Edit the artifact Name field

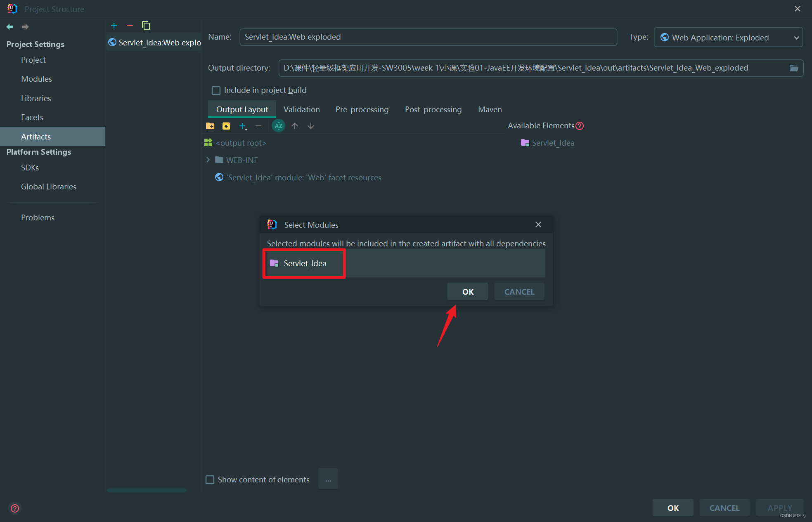pos(428,37)
